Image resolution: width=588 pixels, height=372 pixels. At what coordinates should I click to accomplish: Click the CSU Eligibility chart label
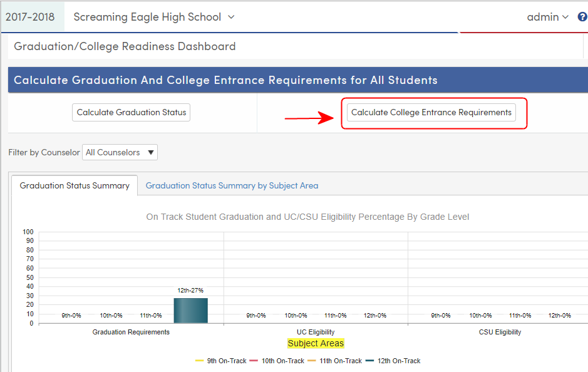[x=499, y=332]
